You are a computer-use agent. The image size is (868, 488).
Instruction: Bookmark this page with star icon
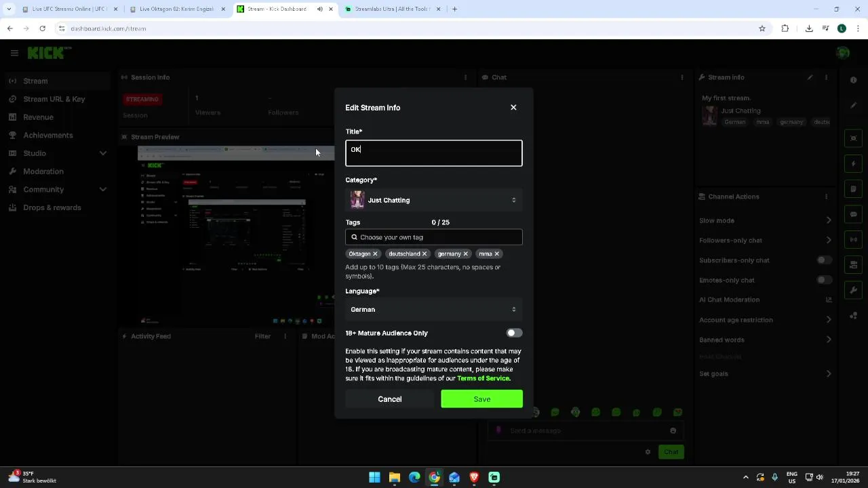coord(762,28)
